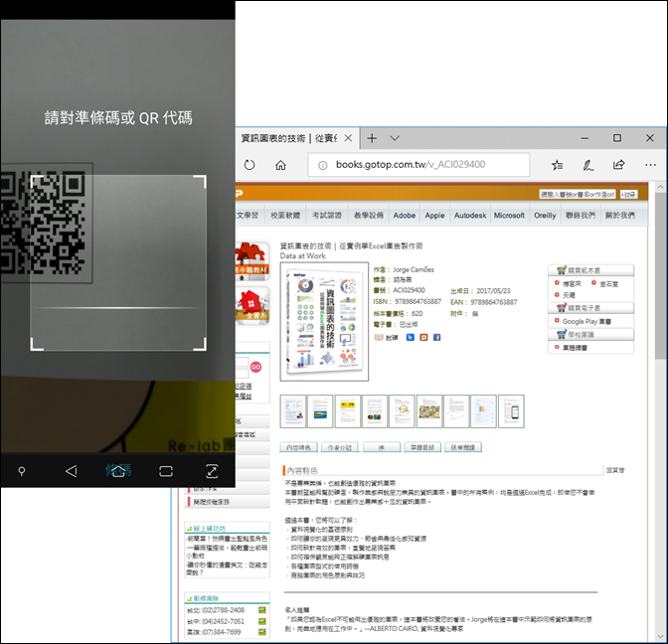
Task: Send mail to the 台北 office envelope
Action: coord(262,610)
